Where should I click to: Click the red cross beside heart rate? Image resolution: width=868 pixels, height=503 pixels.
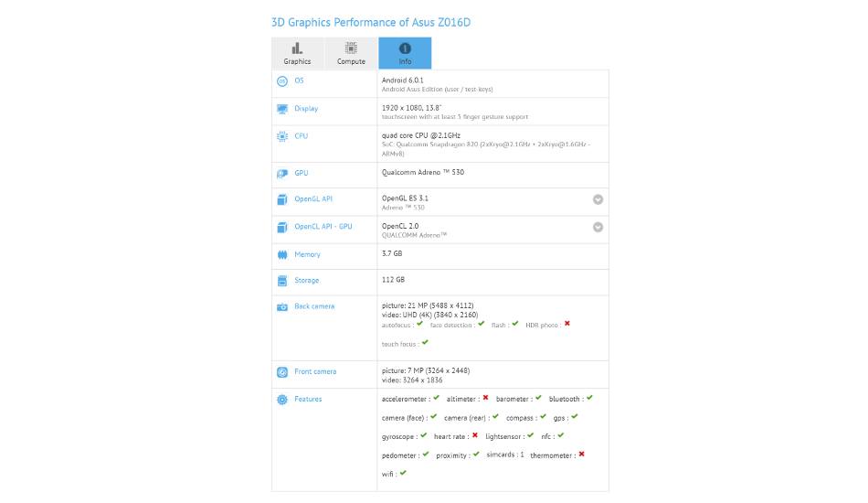tap(475, 435)
